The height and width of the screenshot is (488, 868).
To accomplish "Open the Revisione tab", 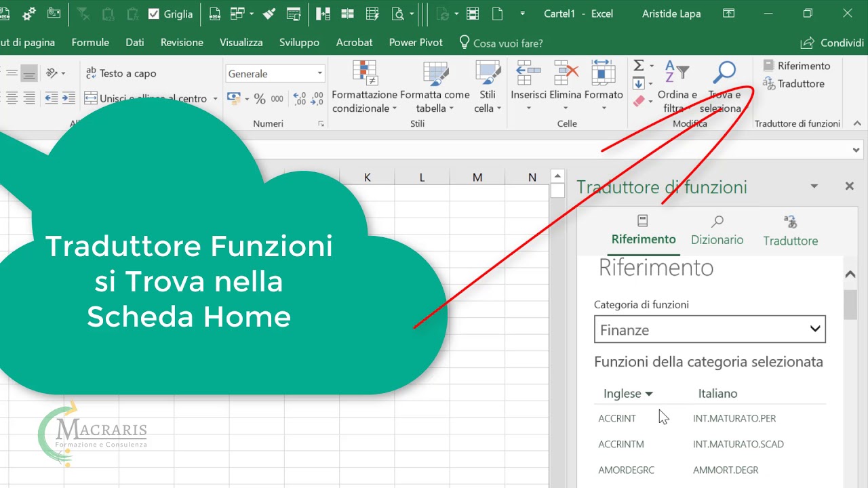I will coord(182,42).
